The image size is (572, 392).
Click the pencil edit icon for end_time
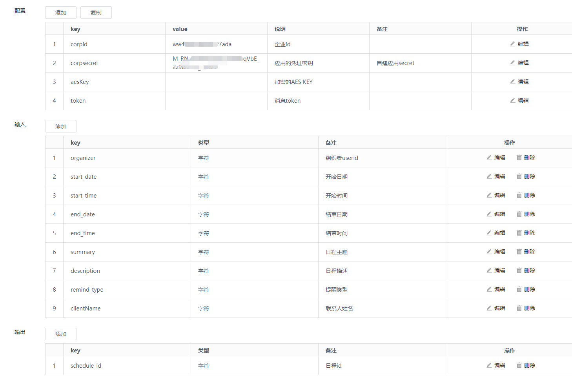(x=489, y=233)
